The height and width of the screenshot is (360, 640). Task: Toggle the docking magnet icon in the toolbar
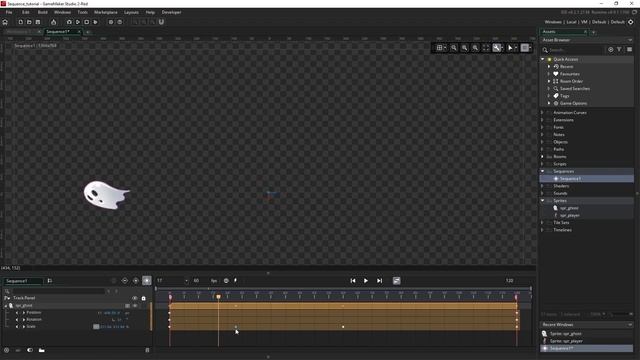click(161, 22)
